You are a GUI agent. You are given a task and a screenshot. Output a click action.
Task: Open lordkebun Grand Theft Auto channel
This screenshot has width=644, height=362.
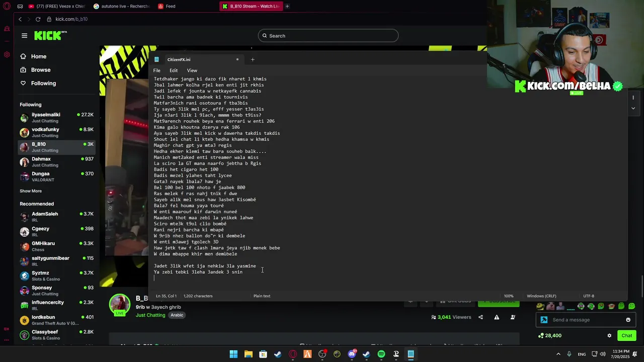[57, 320]
